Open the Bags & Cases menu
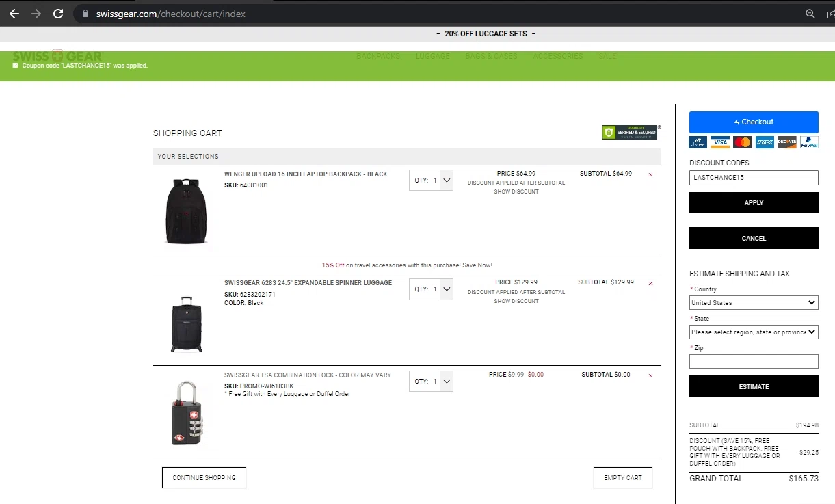The width and height of the screenshot is (835, 504). click(x=492, y=56)
